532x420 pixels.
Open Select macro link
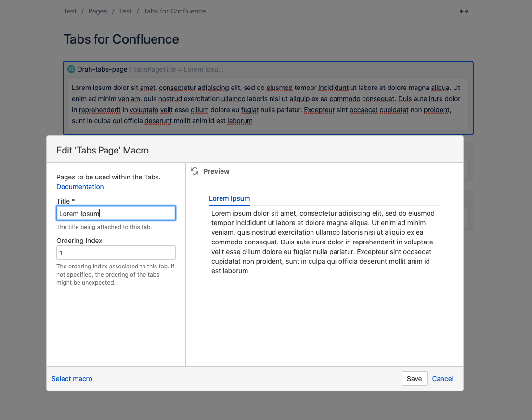[72, 379]
